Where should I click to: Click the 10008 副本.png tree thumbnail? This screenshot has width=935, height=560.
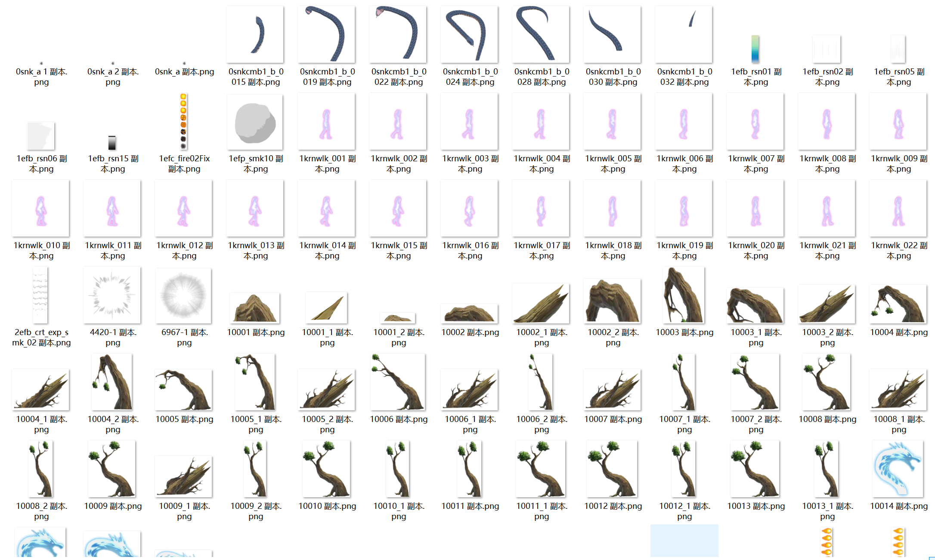[827, 382]
